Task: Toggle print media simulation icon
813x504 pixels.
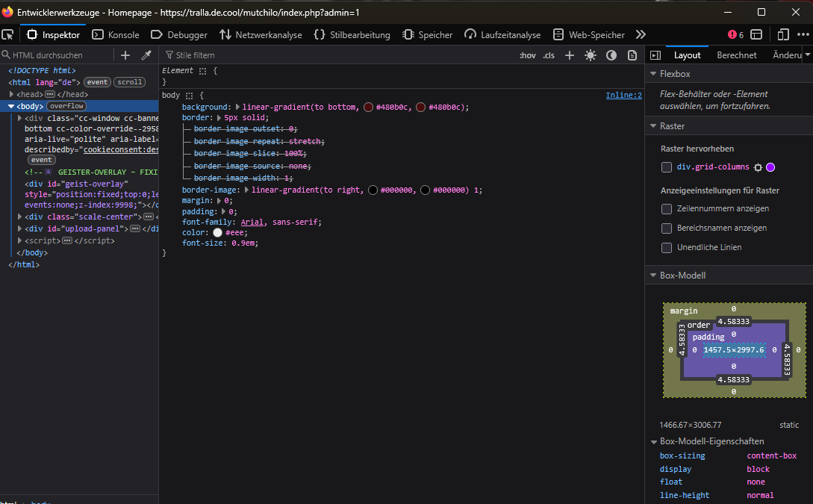Action: tap(632, 55)
